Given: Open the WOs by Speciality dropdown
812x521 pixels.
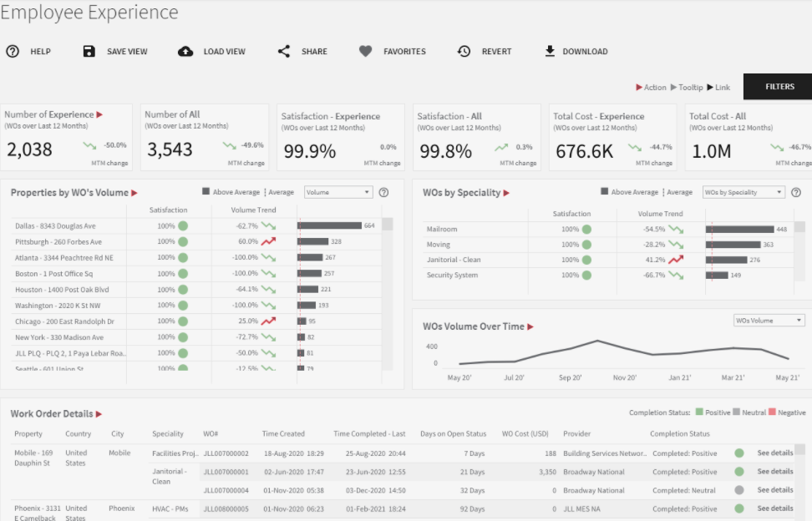Looking at the screenshot, I should [x=743, y=192].
